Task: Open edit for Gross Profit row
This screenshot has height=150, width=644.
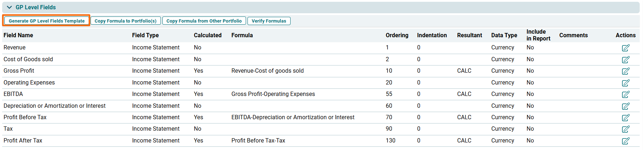Action: pyautogui.click(x=625, y=71)
